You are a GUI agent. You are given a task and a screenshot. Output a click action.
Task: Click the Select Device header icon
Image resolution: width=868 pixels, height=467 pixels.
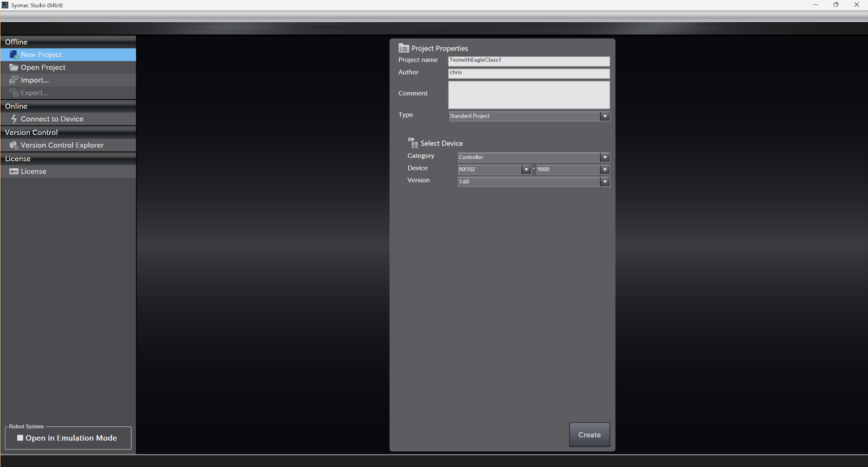pos(413,143)
